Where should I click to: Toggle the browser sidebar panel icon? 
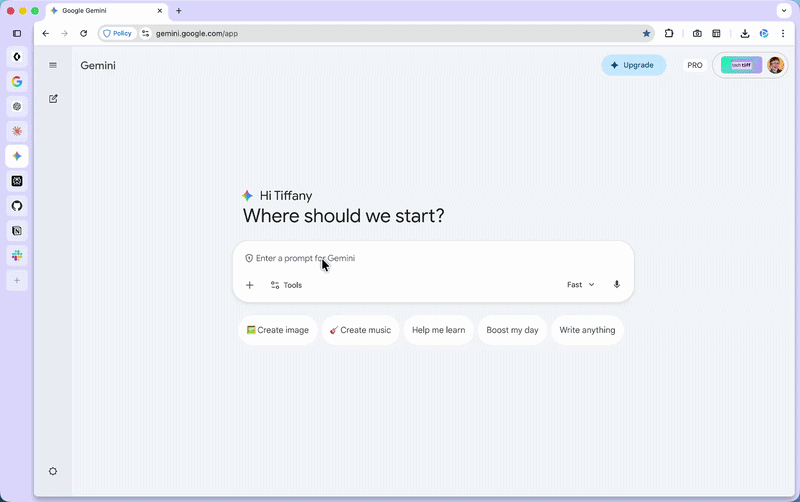[17, 34]
